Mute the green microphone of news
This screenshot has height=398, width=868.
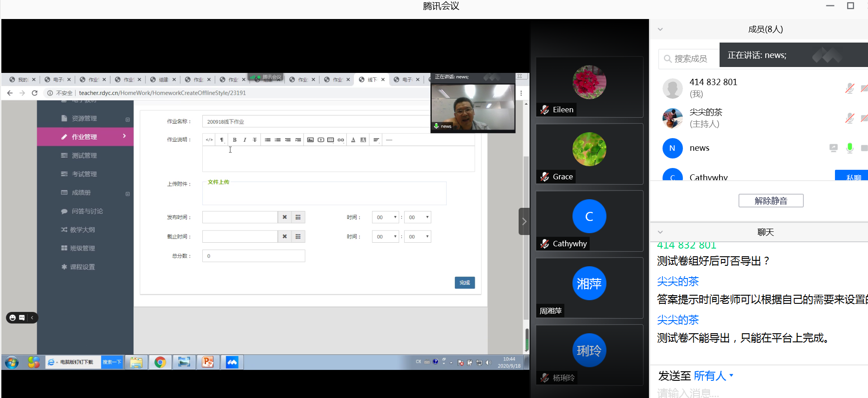point(849,148)
